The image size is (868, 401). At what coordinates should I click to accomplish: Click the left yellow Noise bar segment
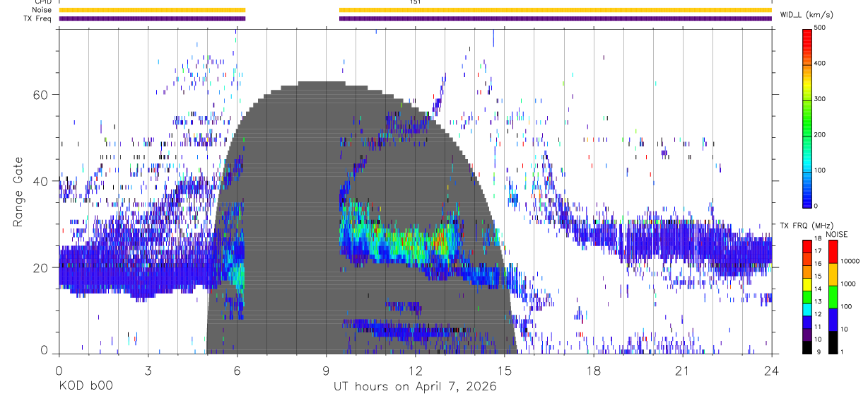click(152, 10)
